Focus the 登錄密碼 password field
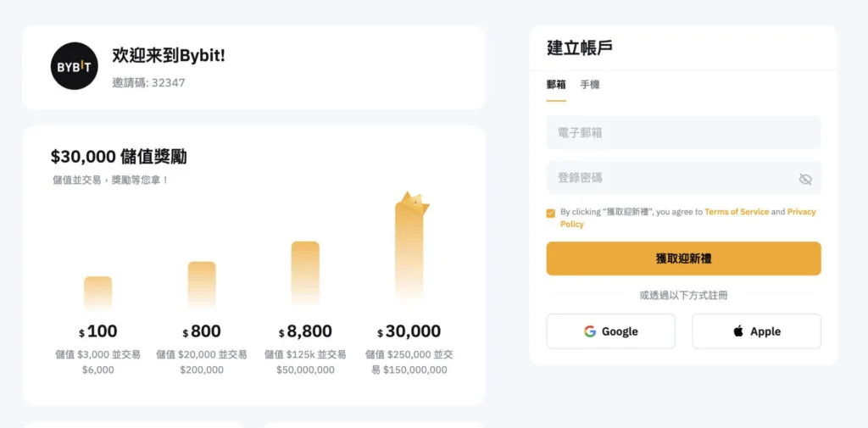 click(x=670, y=178)
